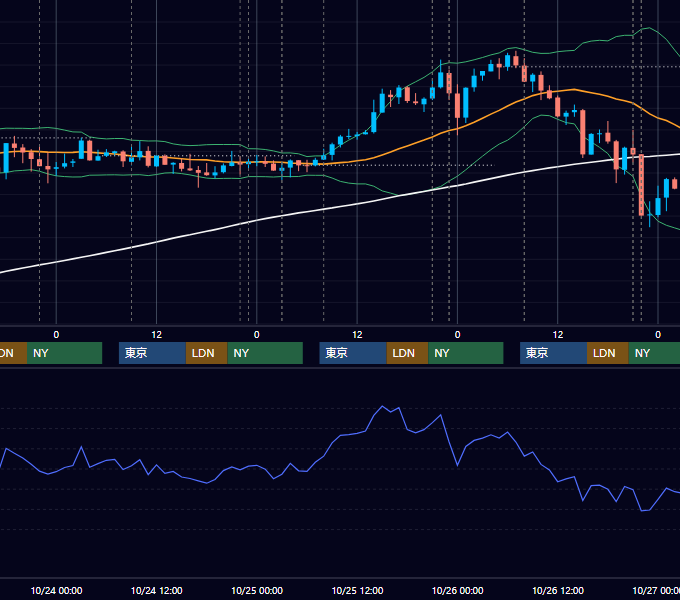
Task: Click hour label 12 above 10/25 東京 block
Action: click(357, 335)
